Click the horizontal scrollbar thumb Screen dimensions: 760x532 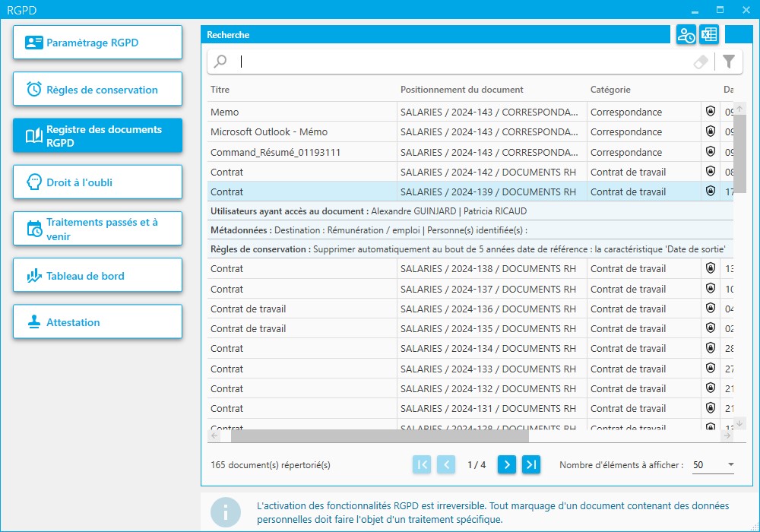pyautogui.click(x=379, y=435)
